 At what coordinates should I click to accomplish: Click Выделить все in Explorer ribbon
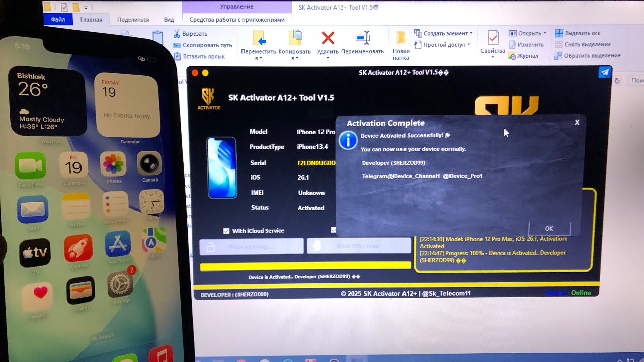[x=578, y=33]
